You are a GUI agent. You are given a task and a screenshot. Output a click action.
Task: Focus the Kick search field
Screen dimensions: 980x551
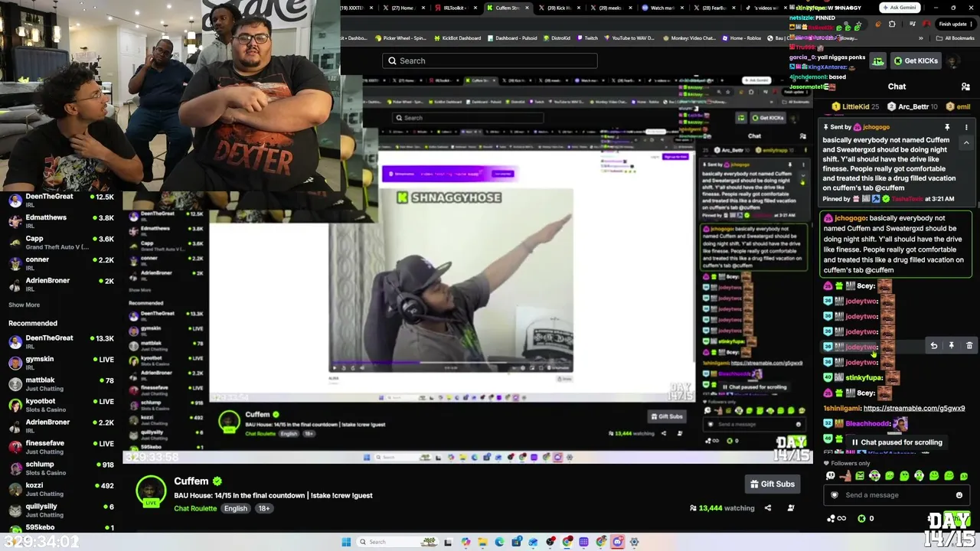coord(490,61)
